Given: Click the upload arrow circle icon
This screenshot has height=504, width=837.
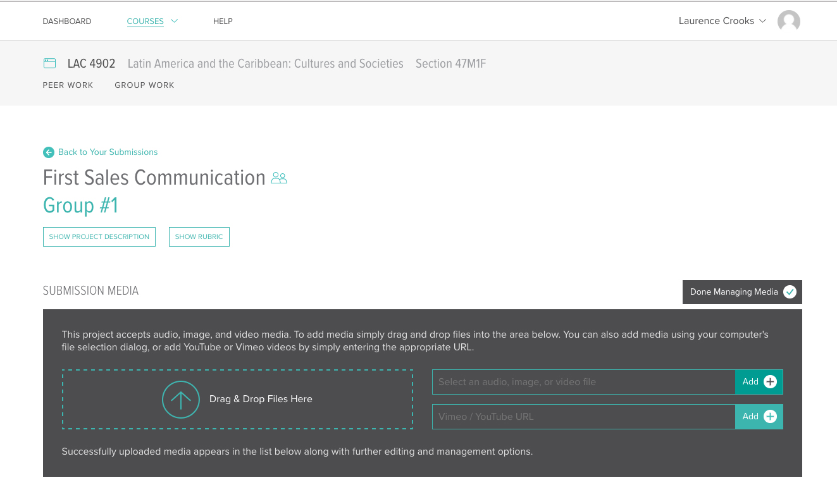Looking at the screenshot, I should tap(181, 400).
